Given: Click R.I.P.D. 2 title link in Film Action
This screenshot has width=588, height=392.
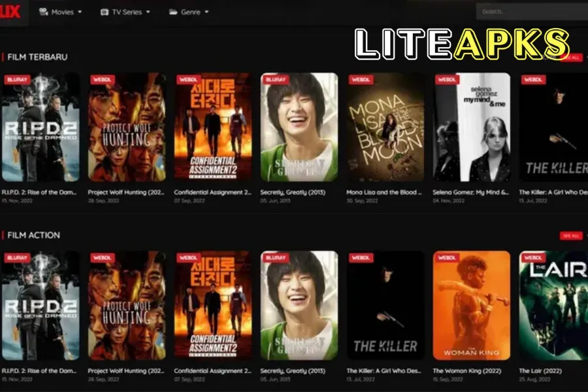Looking at the screenshot, I should coord(39,371).
